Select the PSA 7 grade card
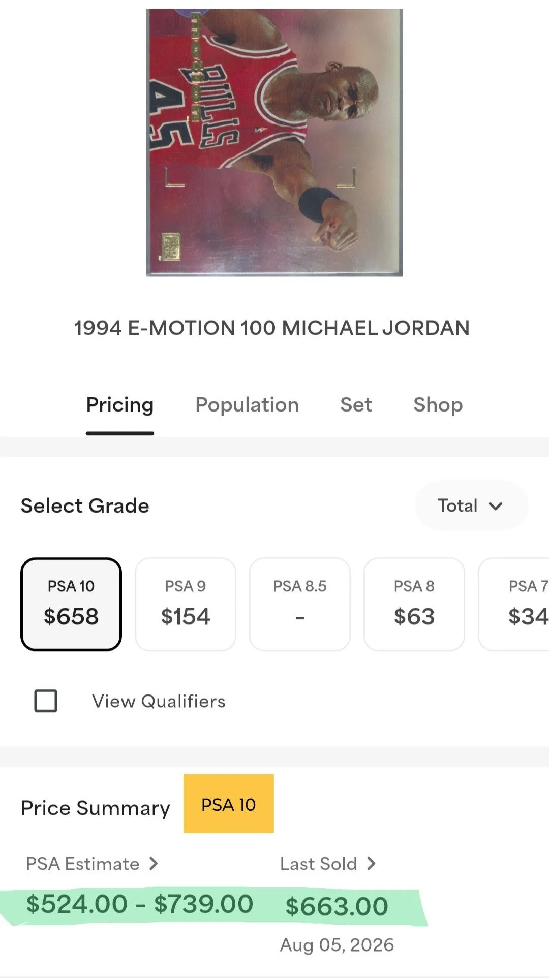 tap(514, 604)
